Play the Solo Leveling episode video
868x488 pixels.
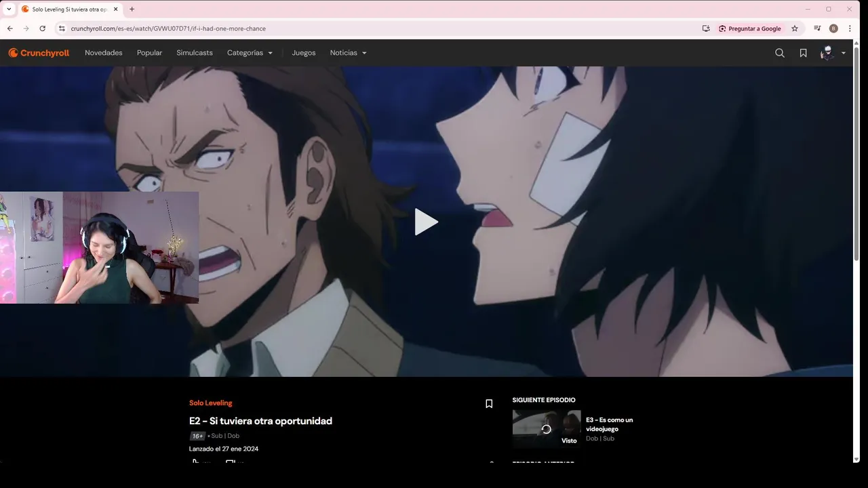point(426,222)
